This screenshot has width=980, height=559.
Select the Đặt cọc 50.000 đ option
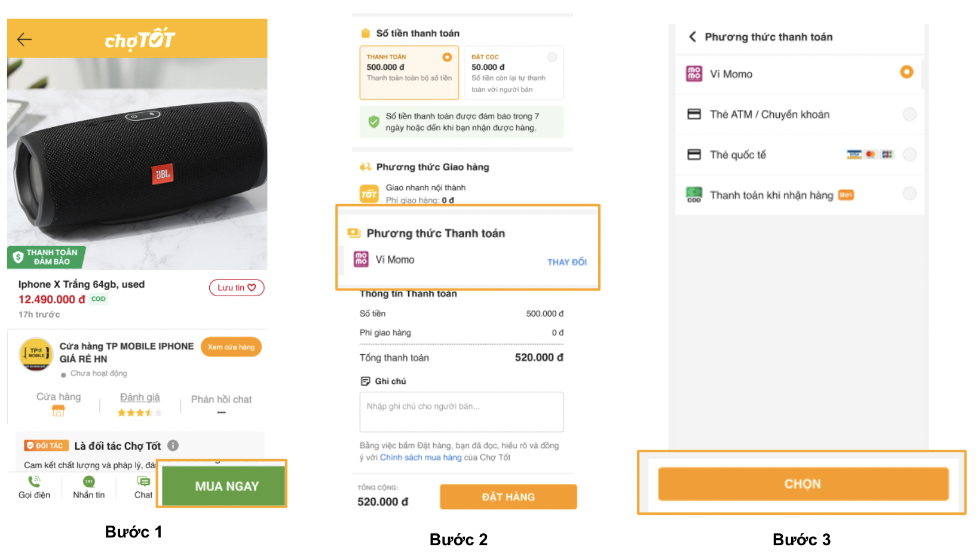click(514, 73)
